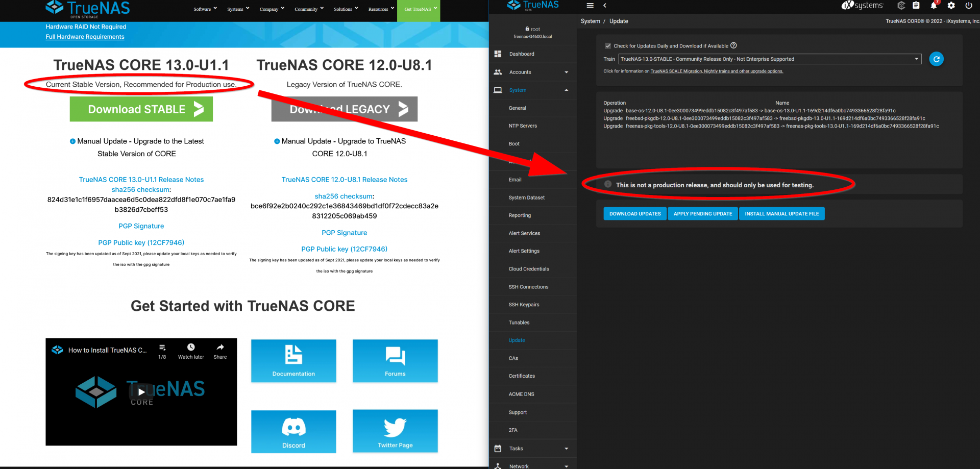Open SSH Keypairs in sidebar
This screenshot has height=469, width=980.
click(524, 305)
